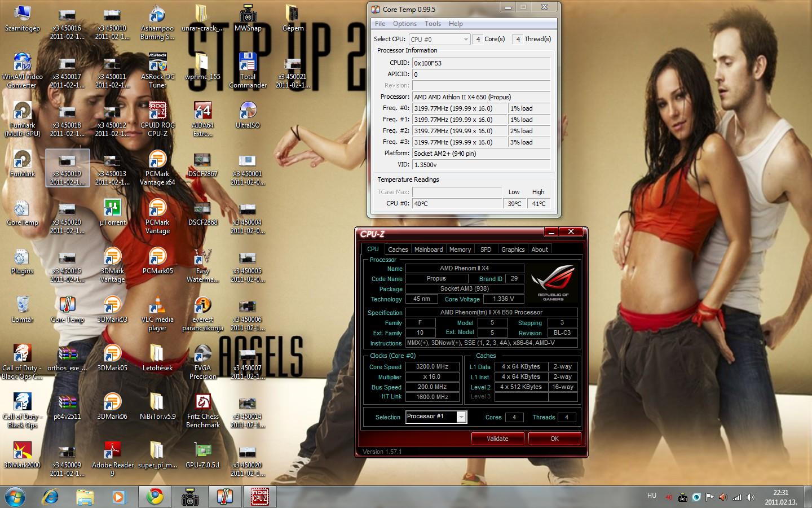Launch Total Commander shortcut
Viewport: 812px width, 508px height.
[x=248, y=71]
